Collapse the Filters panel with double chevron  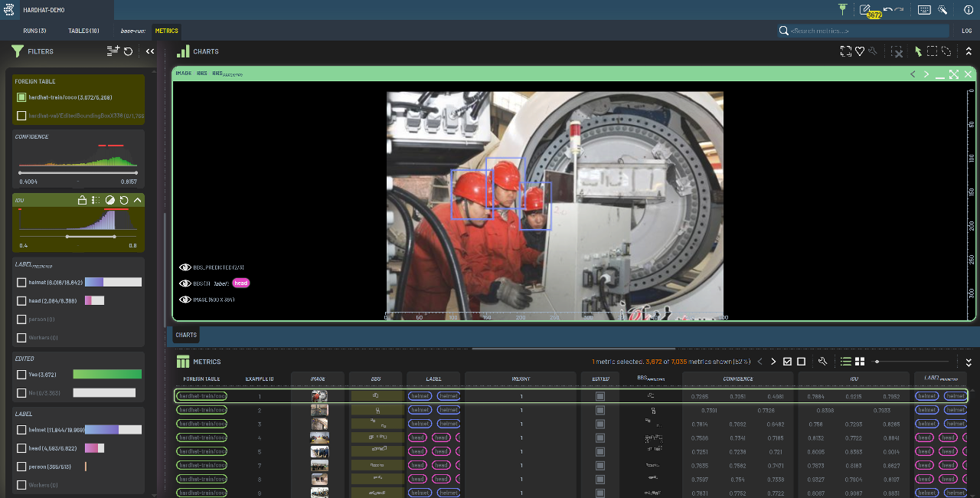pos(150,51)
